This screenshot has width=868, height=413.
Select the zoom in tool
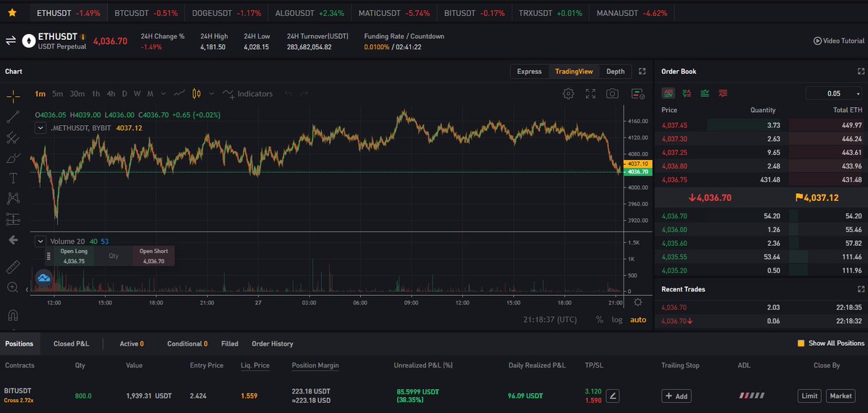[x=13, y=287]
